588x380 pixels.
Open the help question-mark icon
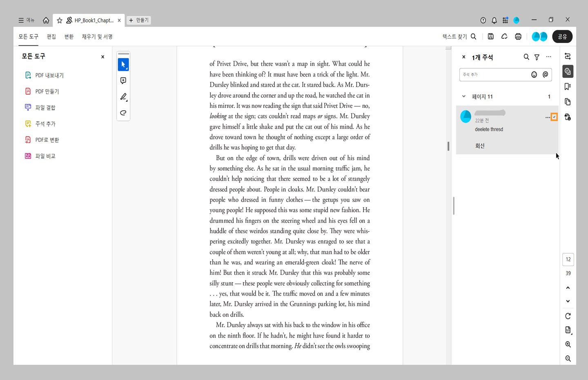(483, 20)
